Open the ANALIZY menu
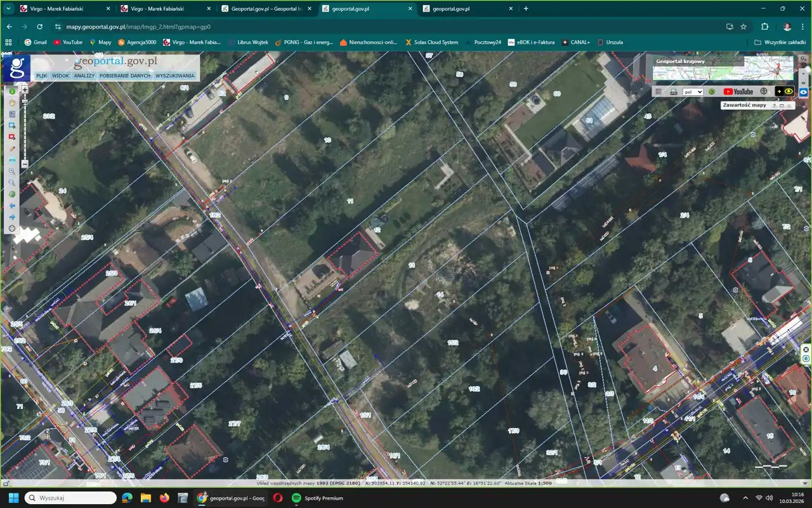The image size is (812, 508). tap(84, 76)
